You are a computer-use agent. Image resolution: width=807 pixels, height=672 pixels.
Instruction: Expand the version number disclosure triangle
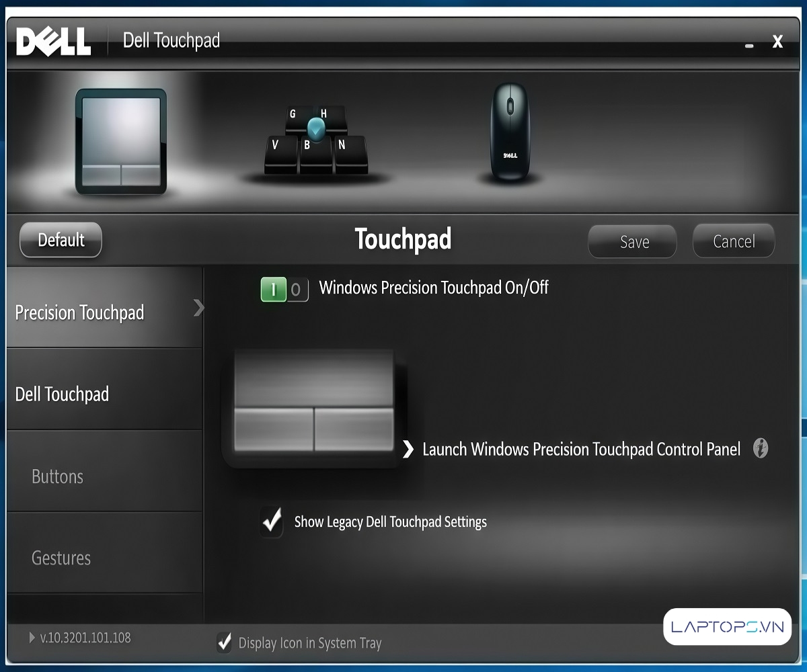(x=32, y=637)
